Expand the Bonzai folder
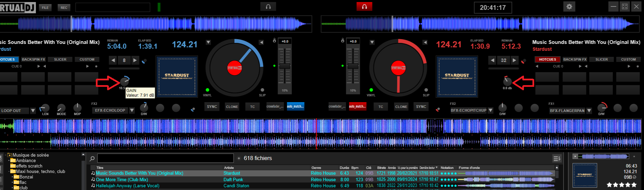The image size is (644, 190). point(12,177)
